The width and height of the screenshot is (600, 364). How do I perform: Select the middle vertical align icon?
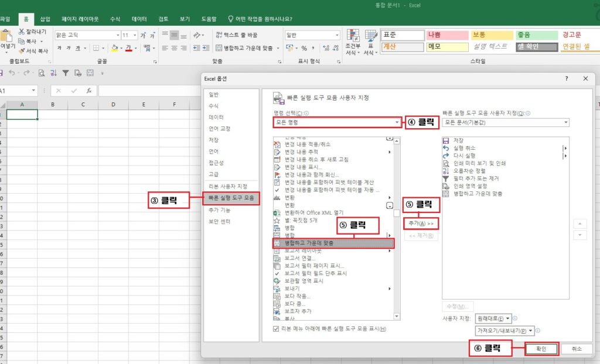pos(174,35)
